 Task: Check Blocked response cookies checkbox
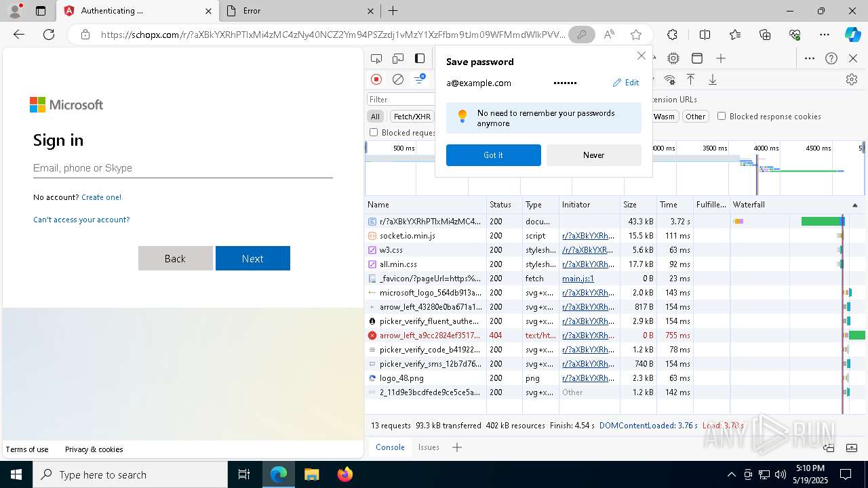click(x=722, y=116)
